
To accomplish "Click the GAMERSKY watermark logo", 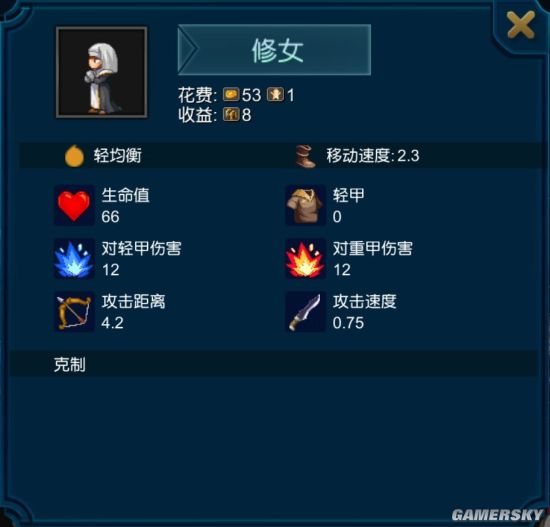I will click(x=497, y=515).
